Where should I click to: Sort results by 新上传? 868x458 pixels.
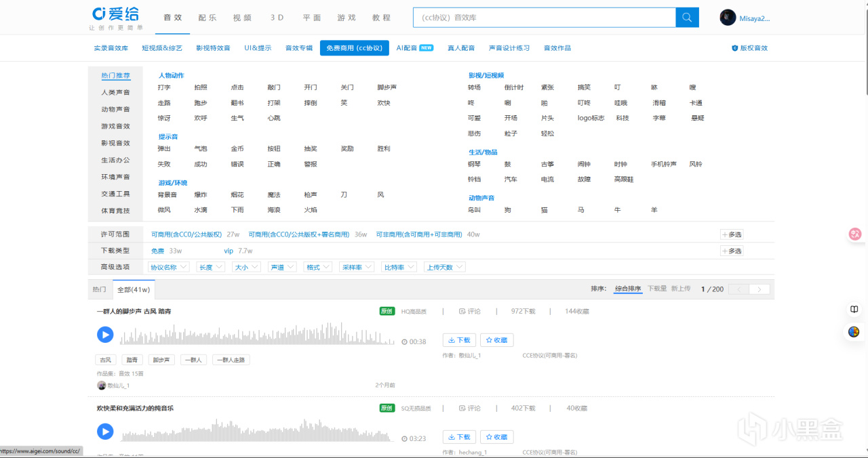coord(681,289)
